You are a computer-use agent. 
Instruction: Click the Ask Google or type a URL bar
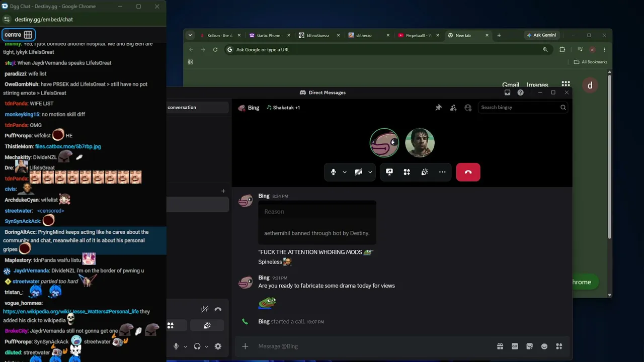[387, 50]
